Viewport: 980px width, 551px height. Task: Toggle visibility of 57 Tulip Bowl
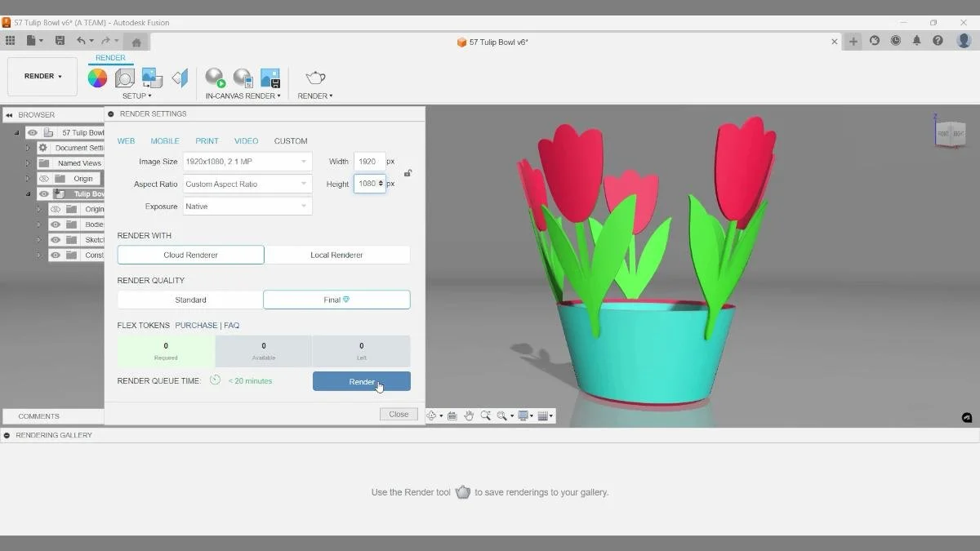(32, 132)
